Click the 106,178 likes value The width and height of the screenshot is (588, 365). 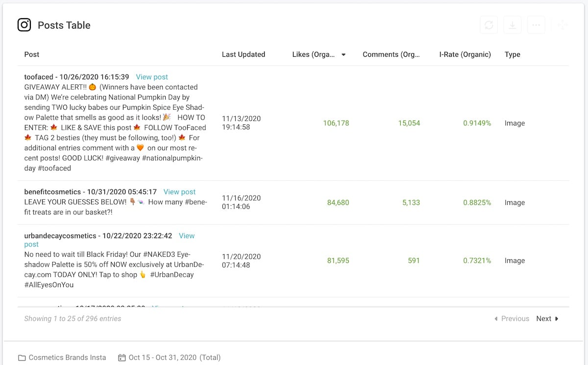pos(336,123)
